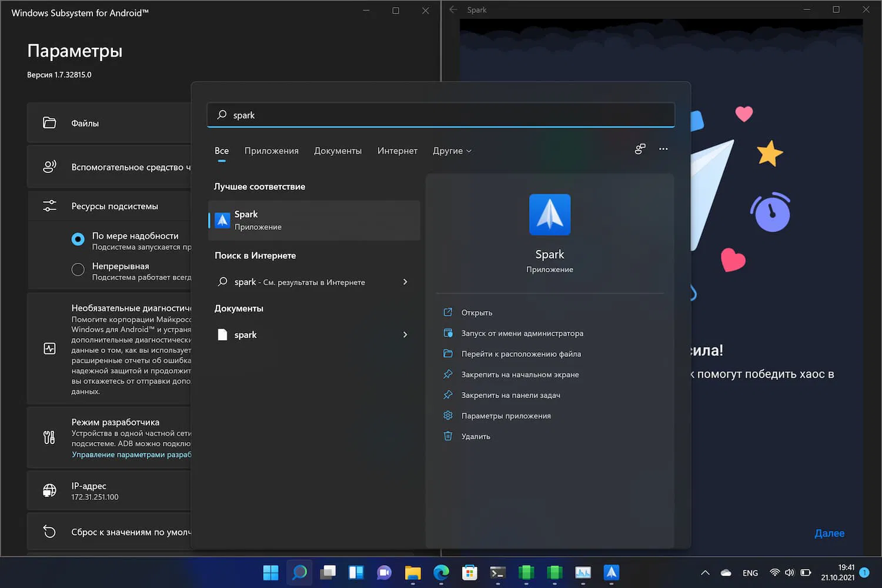Choose Перейти к расположению файла

click(521, 353)
